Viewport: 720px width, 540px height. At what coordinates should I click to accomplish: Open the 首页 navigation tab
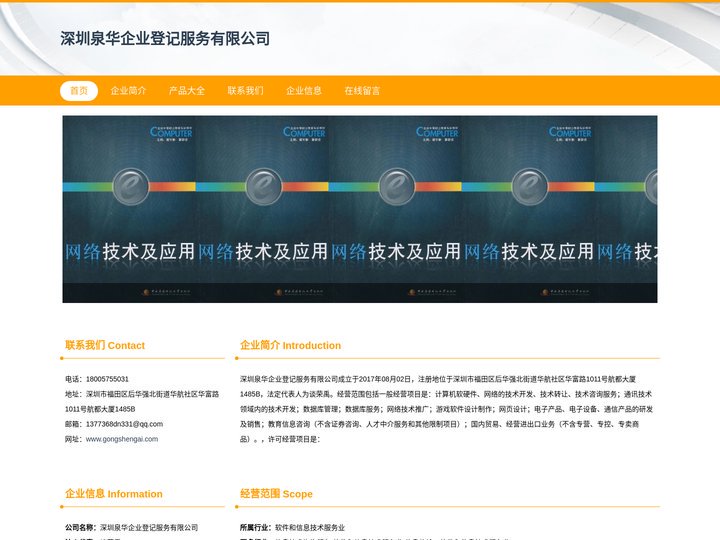click(79, 90)
